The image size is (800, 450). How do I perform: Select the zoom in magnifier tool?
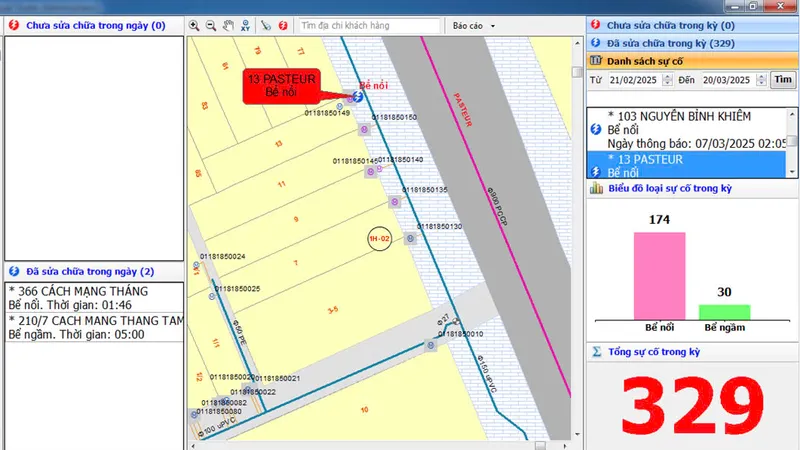194,26
